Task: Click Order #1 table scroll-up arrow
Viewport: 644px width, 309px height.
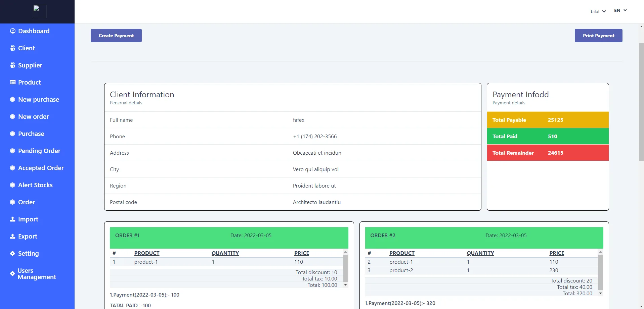Action: click(345, 252)
